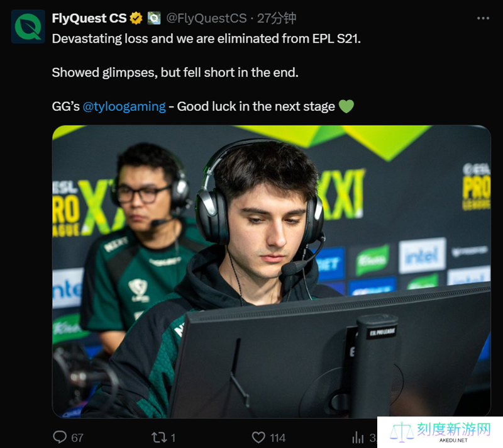The height and width of the screenshot is (448, 503).
Task: Click the retweet count 1
Action: (173, 438)
